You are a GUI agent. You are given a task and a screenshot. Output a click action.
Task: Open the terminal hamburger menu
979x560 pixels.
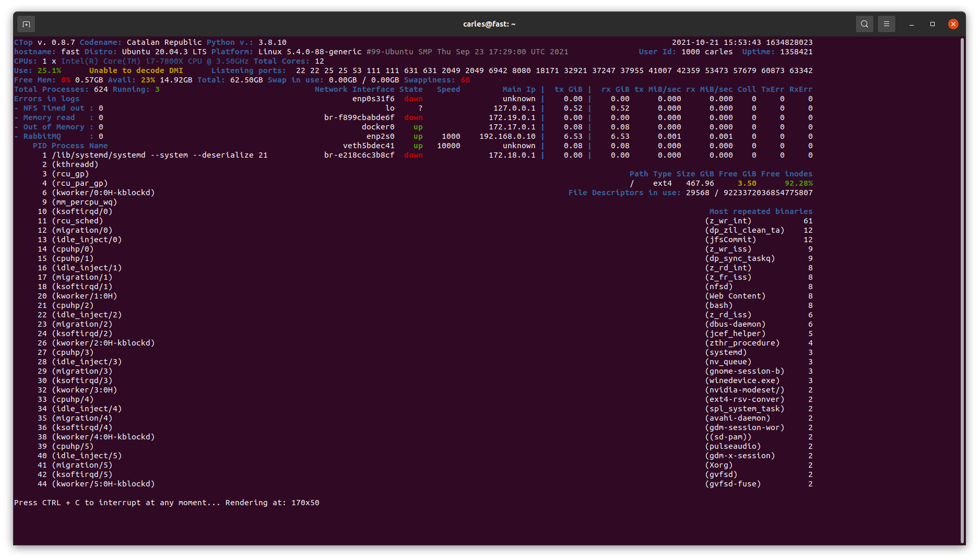coord(886,24)
